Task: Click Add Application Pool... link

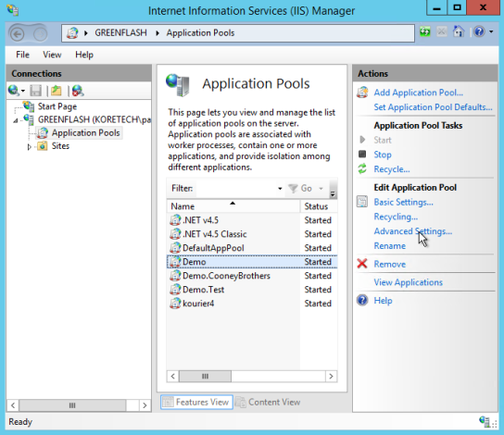Action: point(418,93)
